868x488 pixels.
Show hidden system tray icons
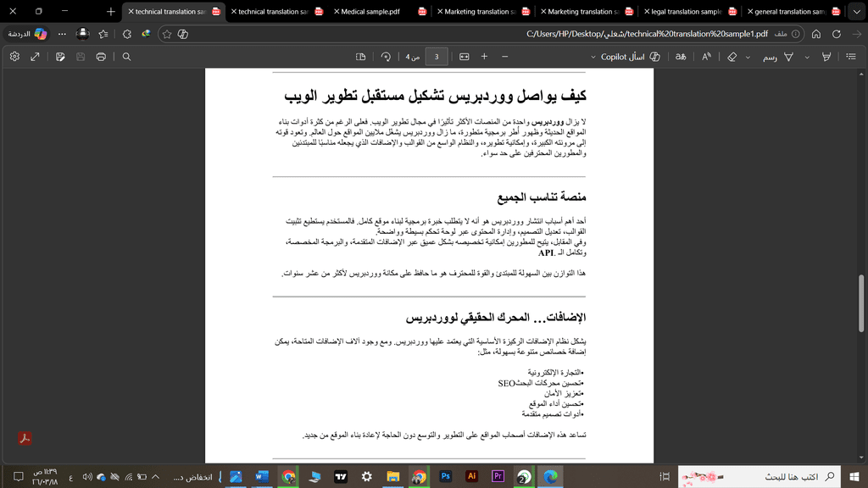[x=156, y=476]
